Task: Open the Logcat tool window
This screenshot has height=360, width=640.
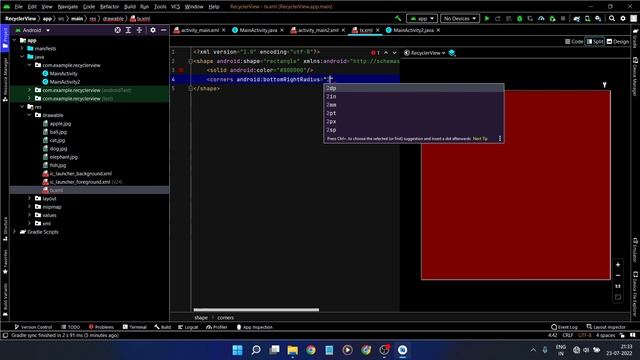Action: click(x=188, y=327)
